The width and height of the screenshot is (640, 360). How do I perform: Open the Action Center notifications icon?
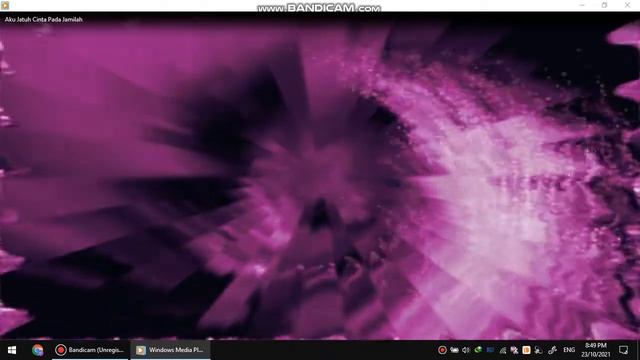pos(623,350)
